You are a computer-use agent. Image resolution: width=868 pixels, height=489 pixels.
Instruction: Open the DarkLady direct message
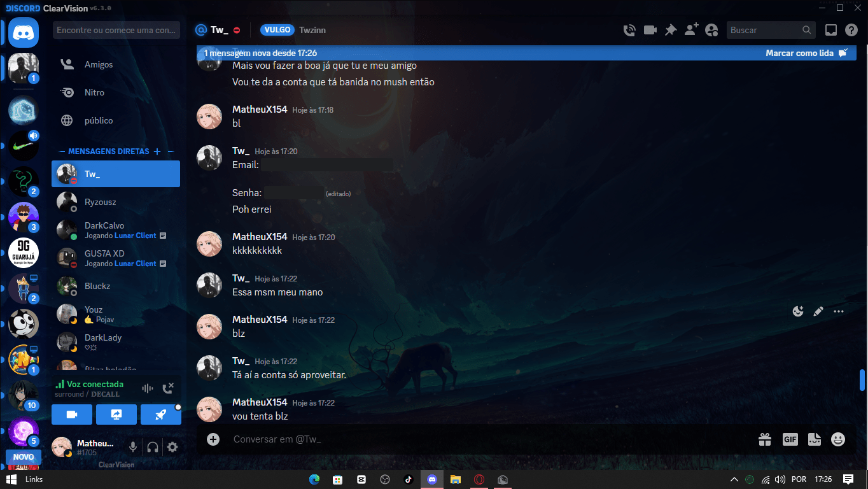click(116, 342)
